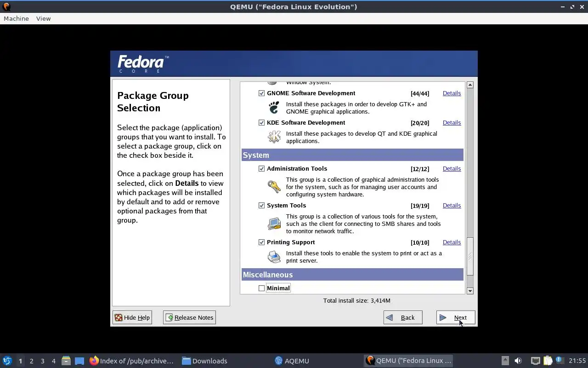Open the Release Notes
This screenshot has height=368, width=588.
tap(189, 317)
